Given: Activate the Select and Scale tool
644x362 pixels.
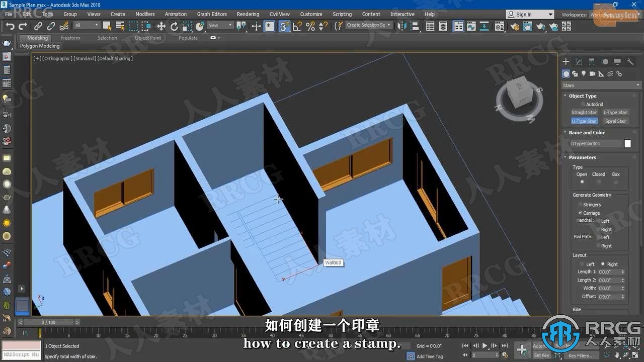Looking at the screenshot, I should coord(187,26).
